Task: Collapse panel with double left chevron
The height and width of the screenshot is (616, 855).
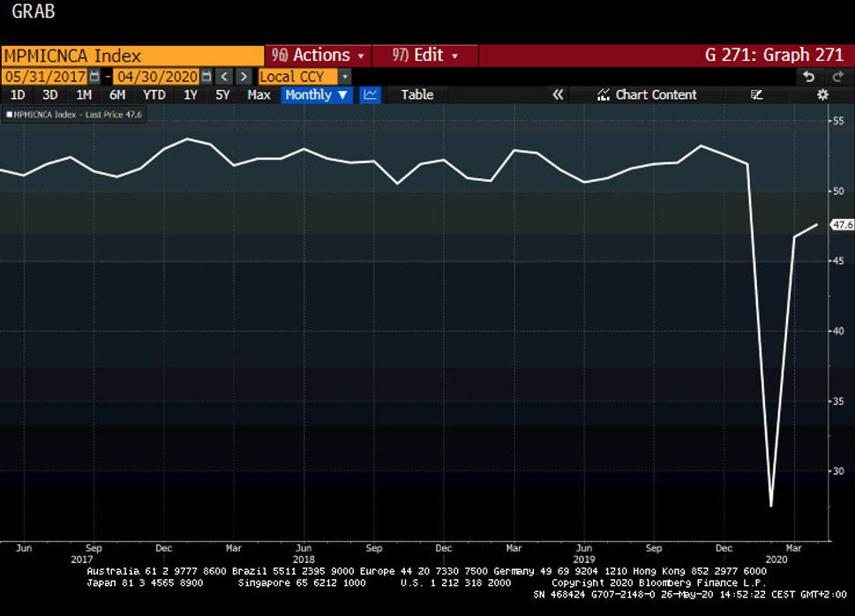Action: (x=558, y=94)
